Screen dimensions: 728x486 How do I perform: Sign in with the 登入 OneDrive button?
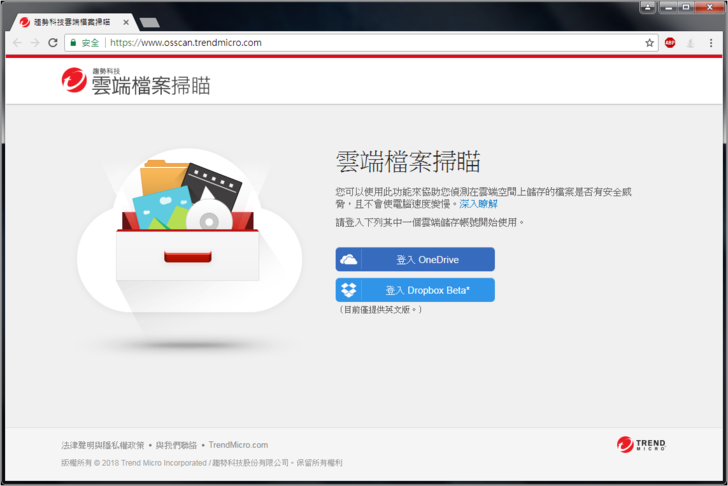point(415,259)
